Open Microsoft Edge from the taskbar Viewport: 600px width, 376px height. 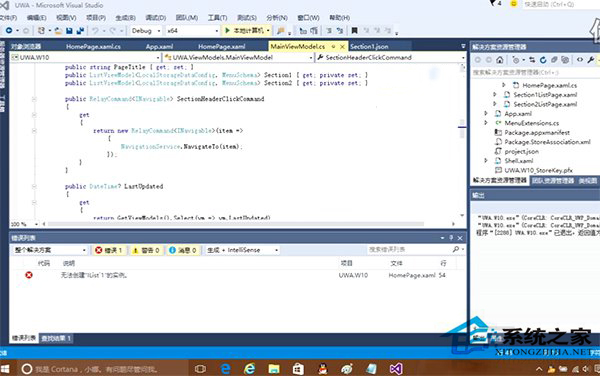225,369
